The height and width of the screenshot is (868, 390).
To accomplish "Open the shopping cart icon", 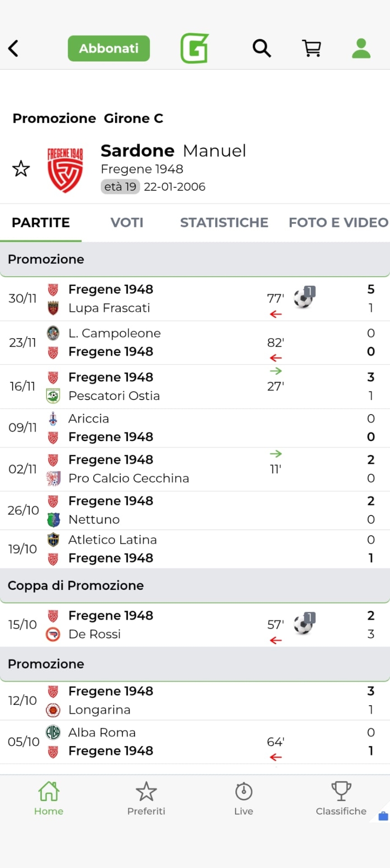I will (x=311, y=48).
